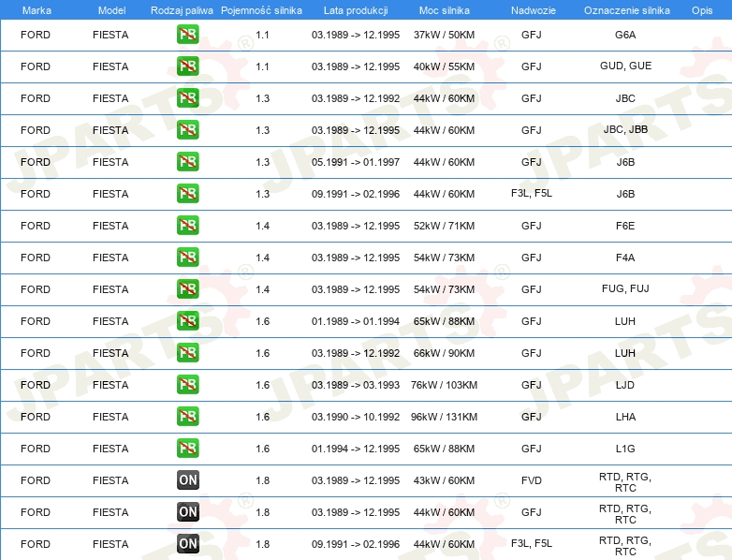Click engine capacity 1.8 in the FVD row
This screenshot has width=732, height=560.
point(262,480)
